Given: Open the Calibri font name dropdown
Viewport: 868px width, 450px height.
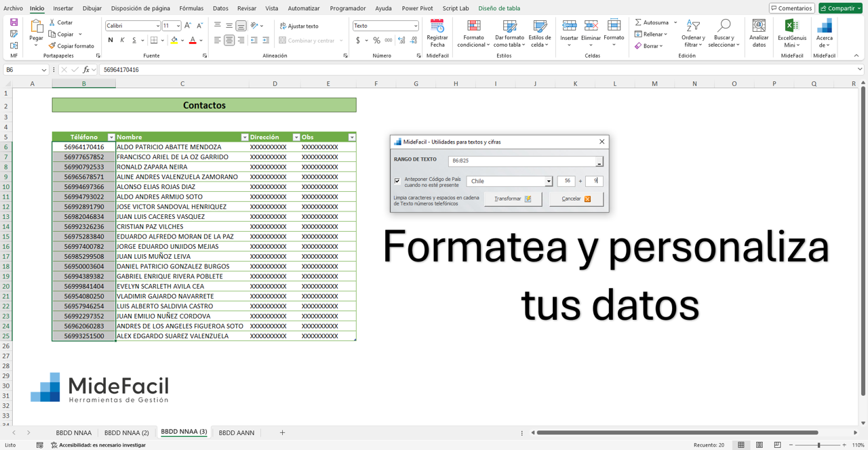Looking at the screenshot, I should point(157,26).
